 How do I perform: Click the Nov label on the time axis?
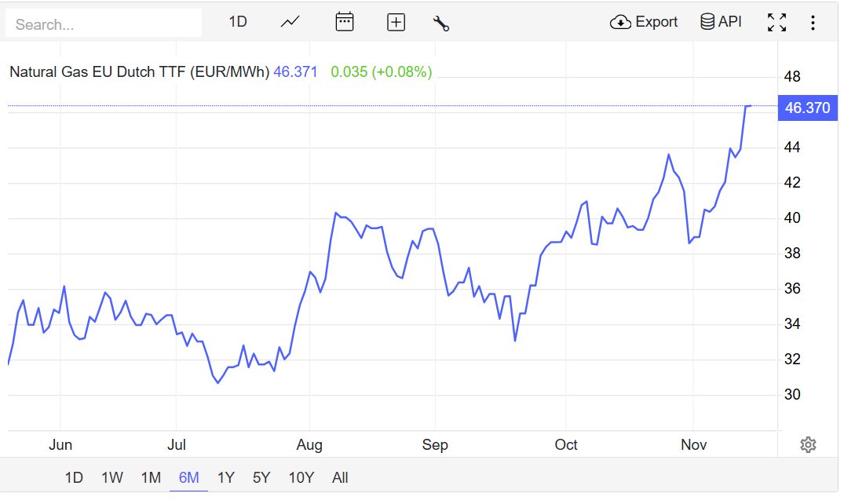693,445
